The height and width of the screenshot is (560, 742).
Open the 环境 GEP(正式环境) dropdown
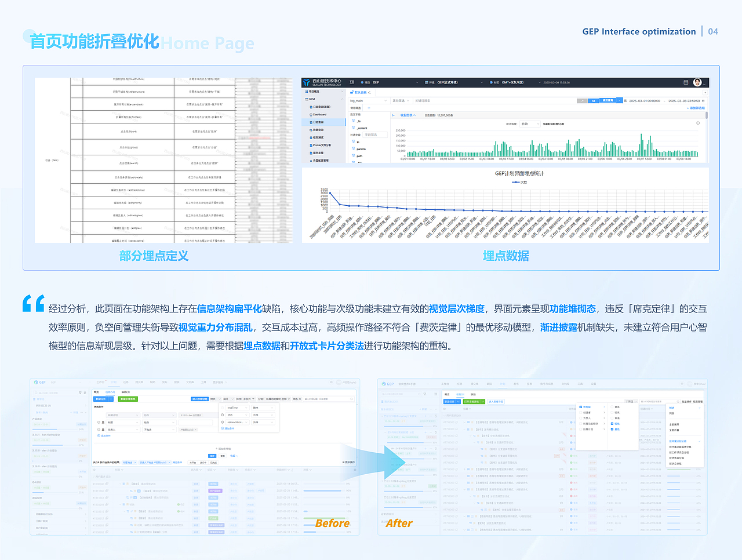[454, 82]
